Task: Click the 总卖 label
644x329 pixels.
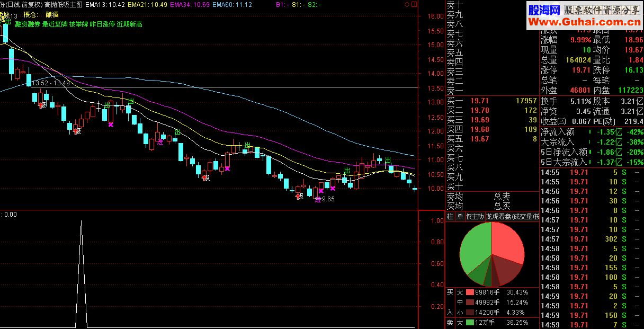Action: click(x=502, y=197)
